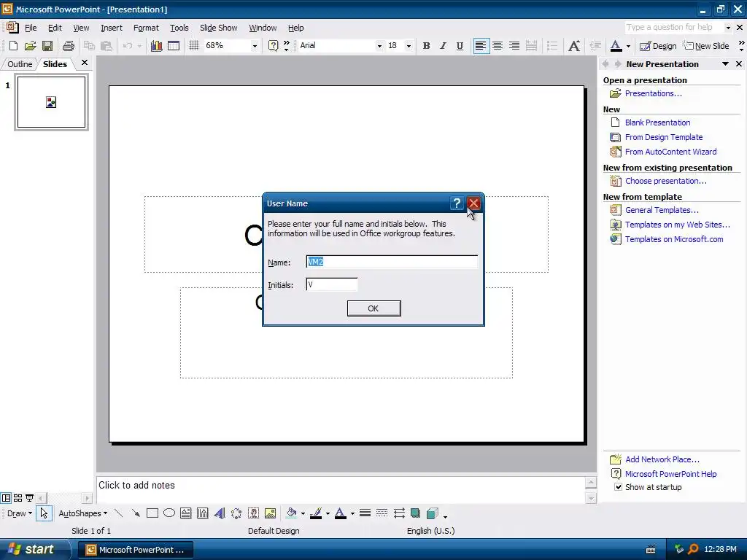The height and width of the screenshot is (560, 747).
Task: Open the Shadow Style icon
Action: (415, 513)
